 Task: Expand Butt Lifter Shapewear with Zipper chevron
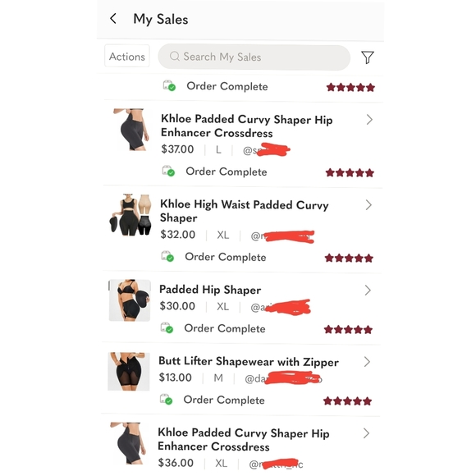click(367, 362)
